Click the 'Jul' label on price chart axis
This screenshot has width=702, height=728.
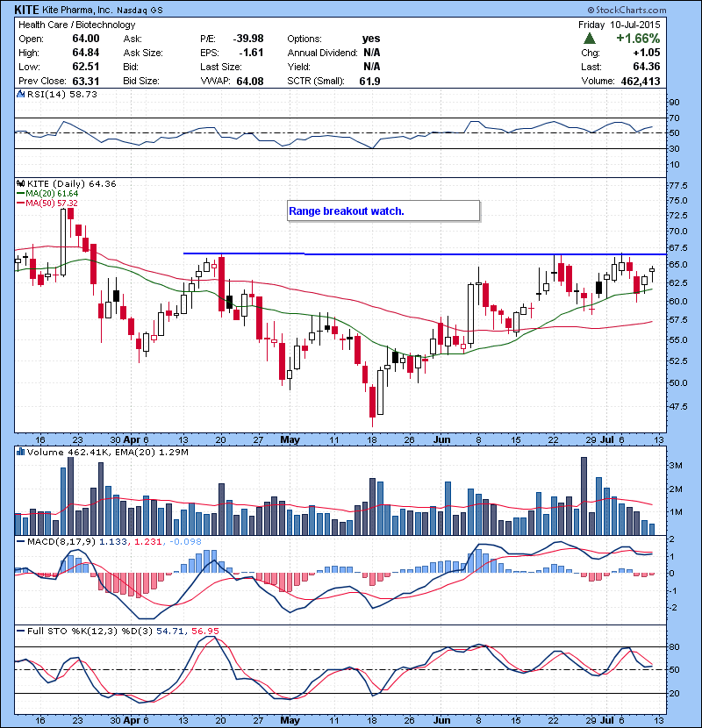(x=607, y=439)
